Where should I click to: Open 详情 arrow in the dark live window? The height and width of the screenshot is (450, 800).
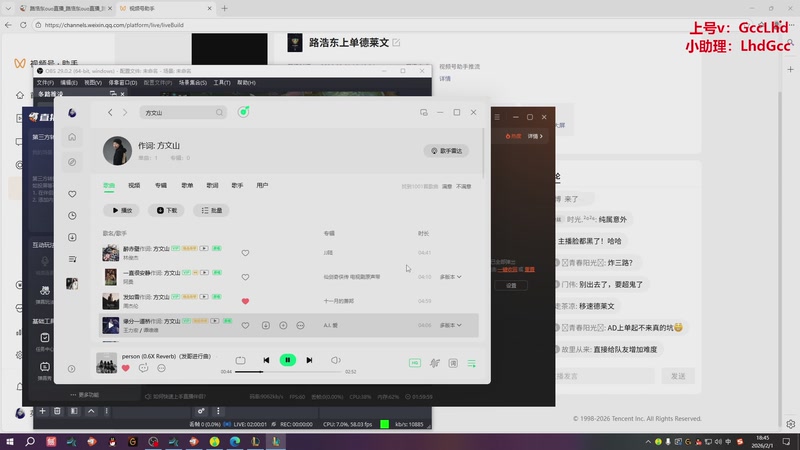pyautogui.click(x=535, y=136)
